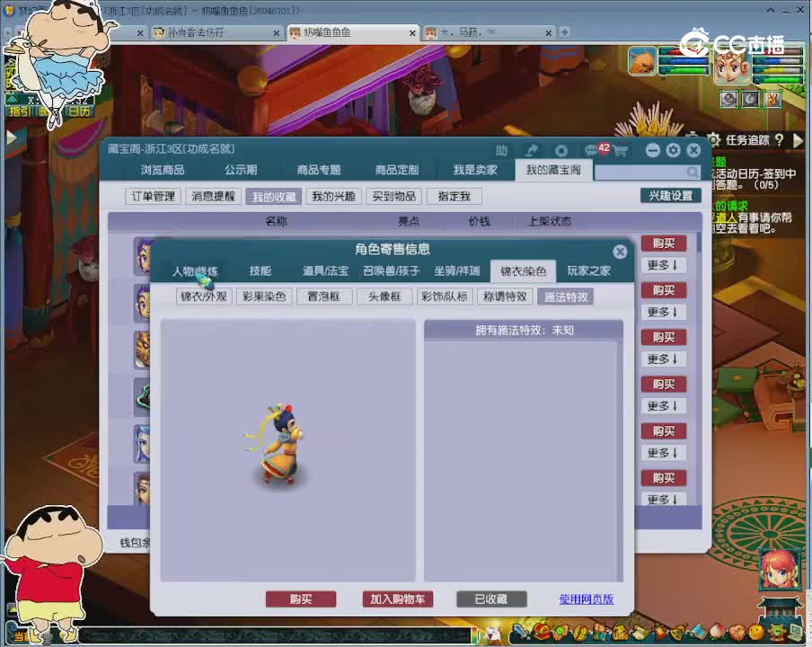This screenshot has width=812, height=647.
Task: Select 头像框 sub-category
Action: point(384,297)
